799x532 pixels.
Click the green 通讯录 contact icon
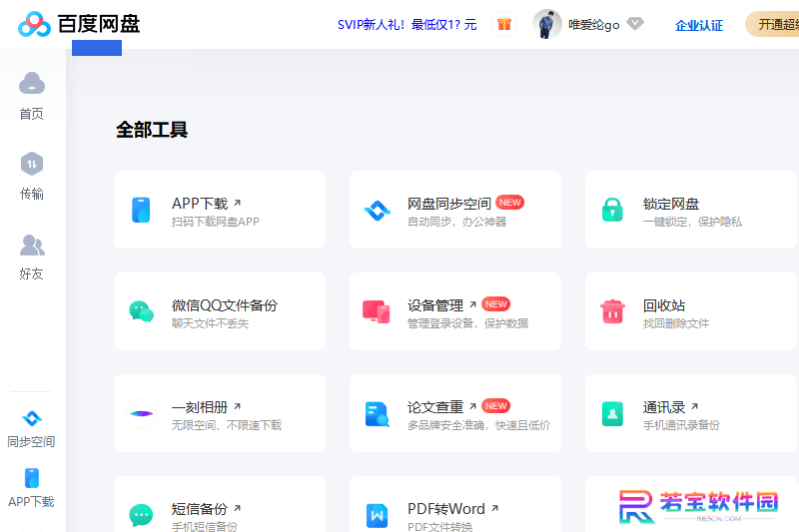[x=612, y=413]
